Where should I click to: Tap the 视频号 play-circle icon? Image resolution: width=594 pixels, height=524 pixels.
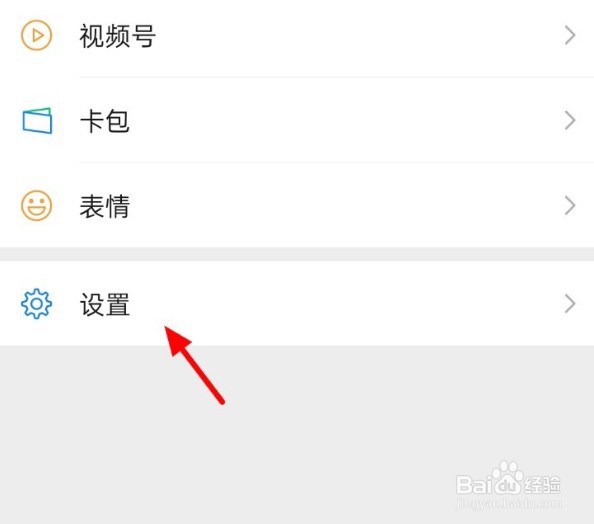(x=36, y=36)
